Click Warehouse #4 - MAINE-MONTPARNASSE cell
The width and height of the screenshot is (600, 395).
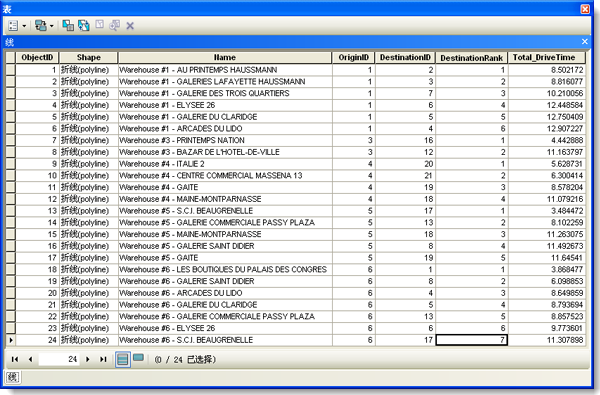click(225, 199)
